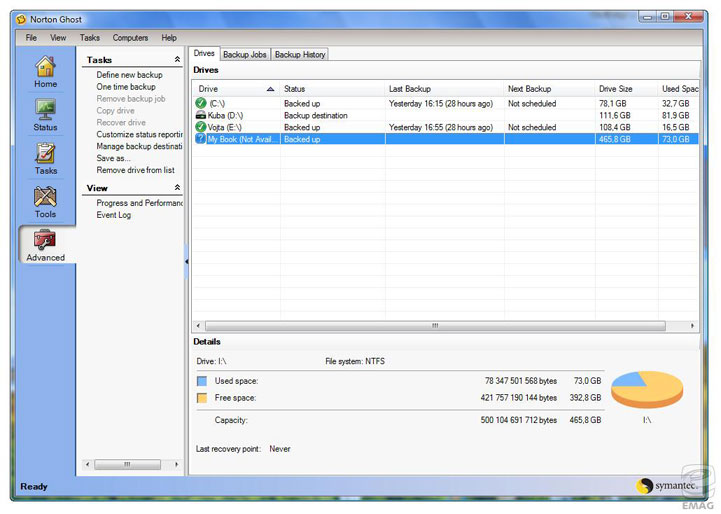The height and width of the screenshot is (514, 721).
Task: Click 'Backup destination' status cell
Action: pyautogui.click(x=315, y=115)
